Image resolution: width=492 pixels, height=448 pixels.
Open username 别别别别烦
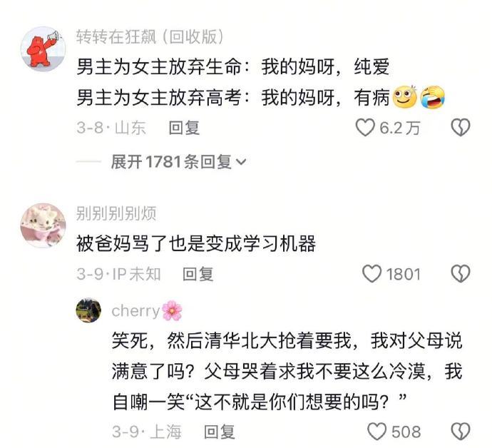pyautogui.click(x=116, y=213)
